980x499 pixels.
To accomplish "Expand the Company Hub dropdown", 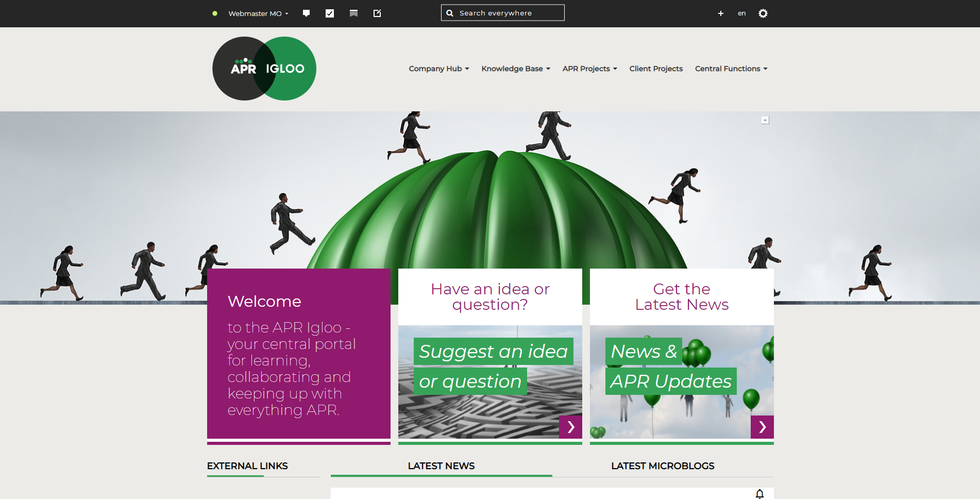I will (x=438, y=69).
